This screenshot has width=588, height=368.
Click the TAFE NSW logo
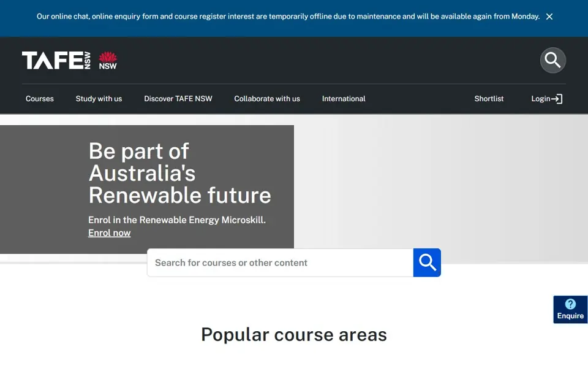click(x=56, y=61)
